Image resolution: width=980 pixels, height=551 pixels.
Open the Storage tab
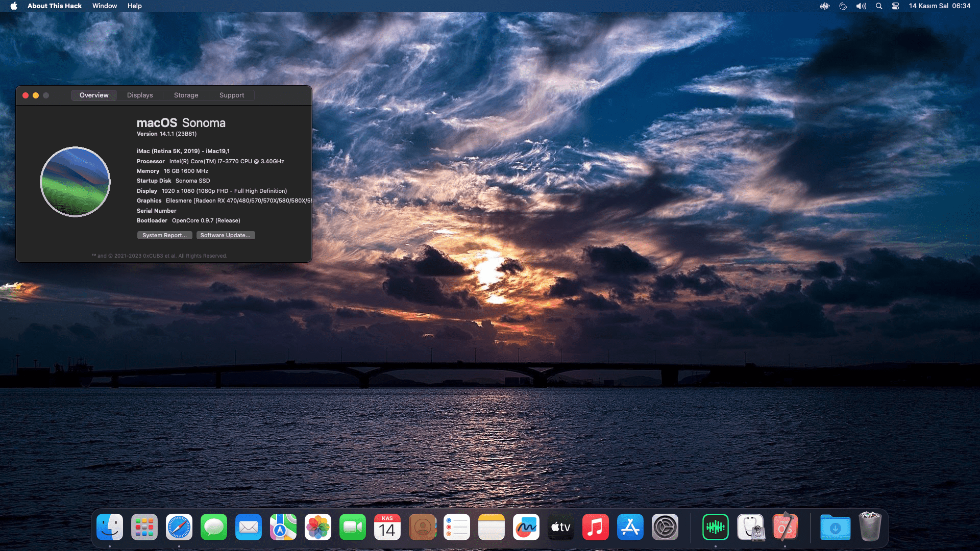point(186,95)
